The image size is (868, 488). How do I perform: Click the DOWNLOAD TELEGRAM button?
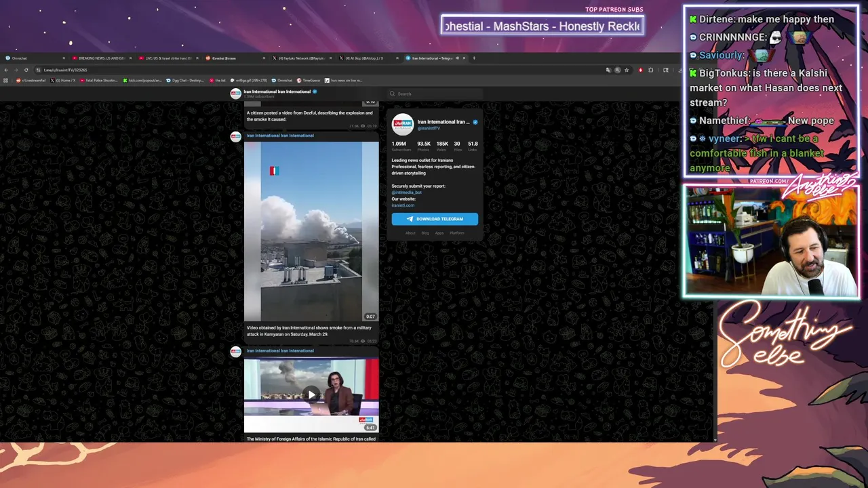click(435, 219)
